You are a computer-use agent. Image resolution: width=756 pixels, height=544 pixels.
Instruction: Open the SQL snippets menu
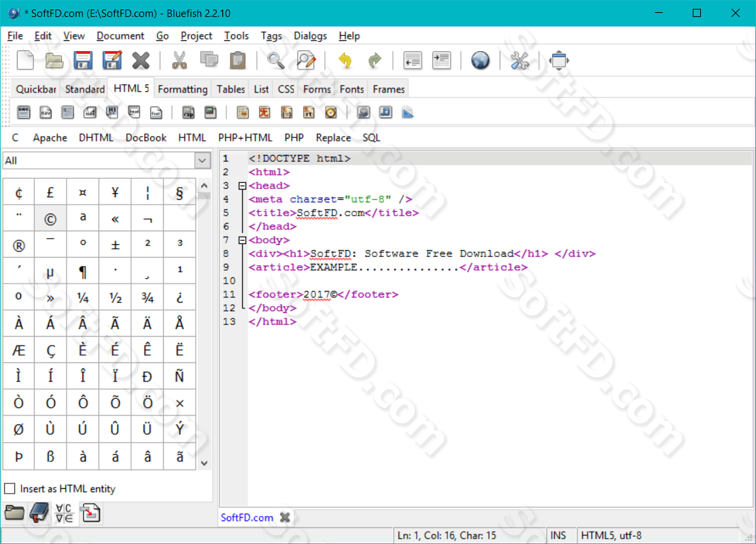(371, 138)
